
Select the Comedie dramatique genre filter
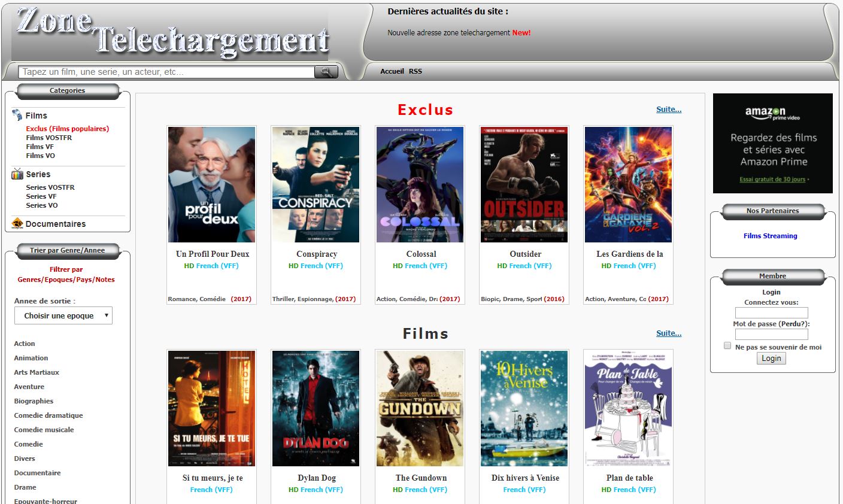click(x=48, y=415)
